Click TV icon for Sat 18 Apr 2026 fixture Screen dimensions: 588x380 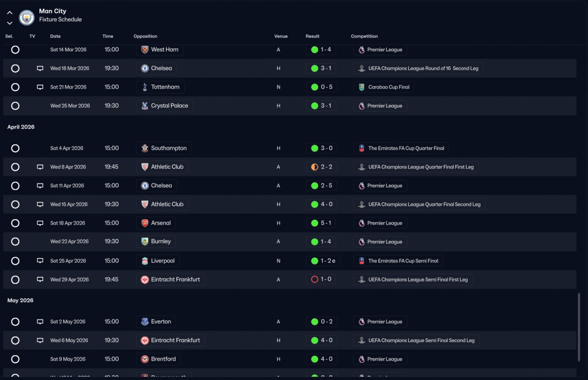[x=40, y=223]
